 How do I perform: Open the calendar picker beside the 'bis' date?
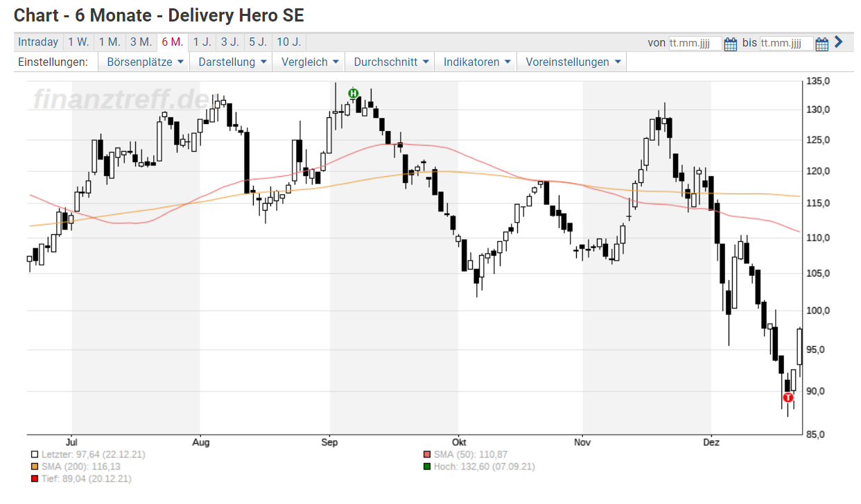coord(822,44)
